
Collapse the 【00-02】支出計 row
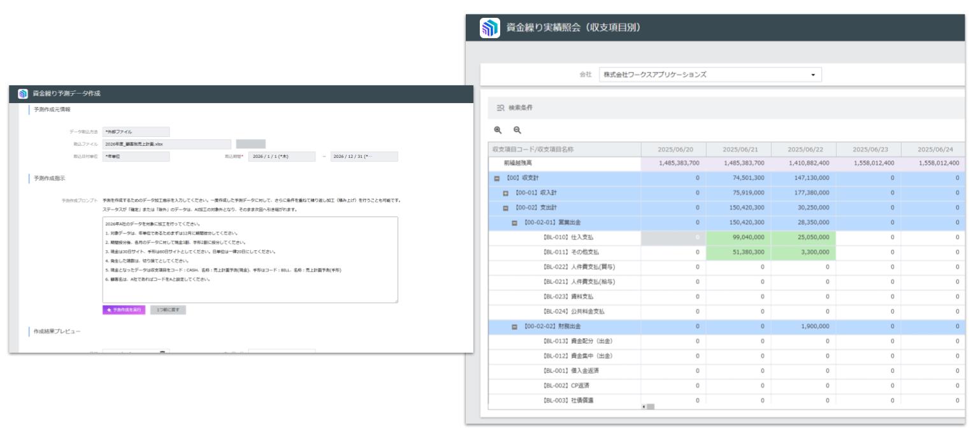pyautogui.click(x=505, y=208)
